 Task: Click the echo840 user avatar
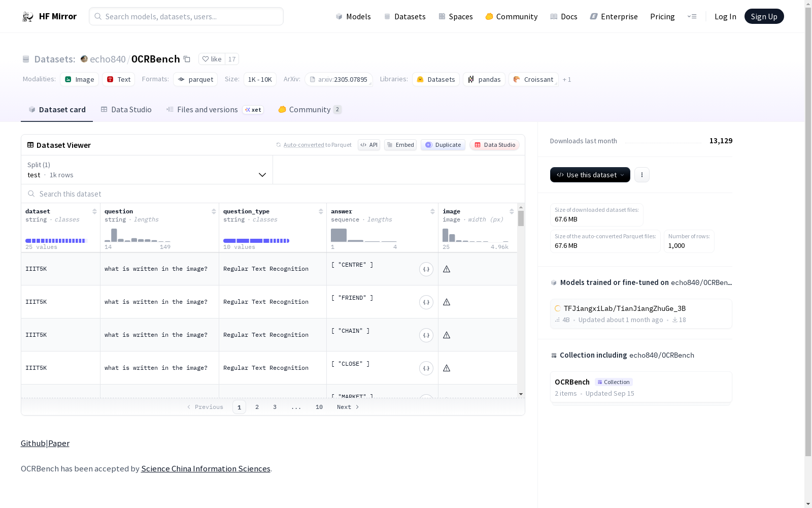coord(84,59)
